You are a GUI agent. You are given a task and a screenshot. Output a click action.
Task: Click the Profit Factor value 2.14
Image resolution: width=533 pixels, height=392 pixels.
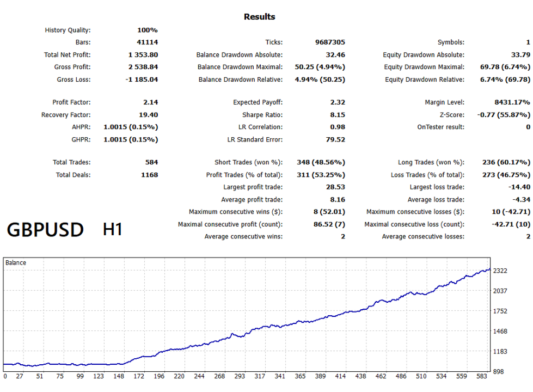[151, 102]
